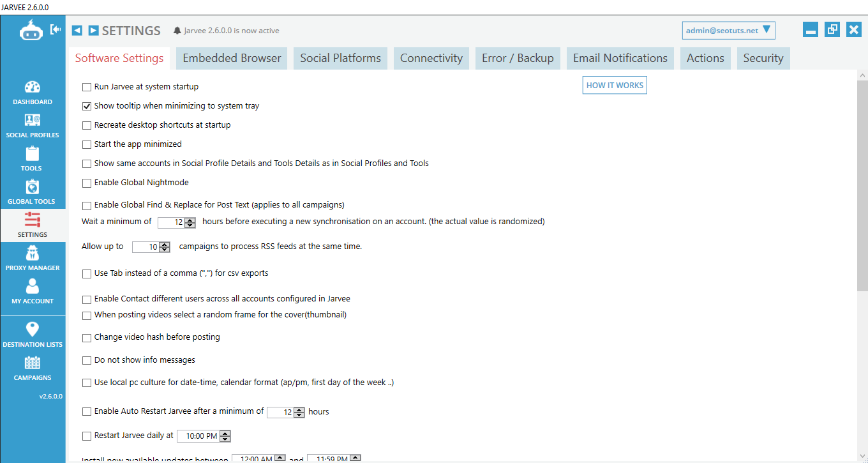Click the notification bell icon
Screen dimensions: 868x463
click(177, 31)
